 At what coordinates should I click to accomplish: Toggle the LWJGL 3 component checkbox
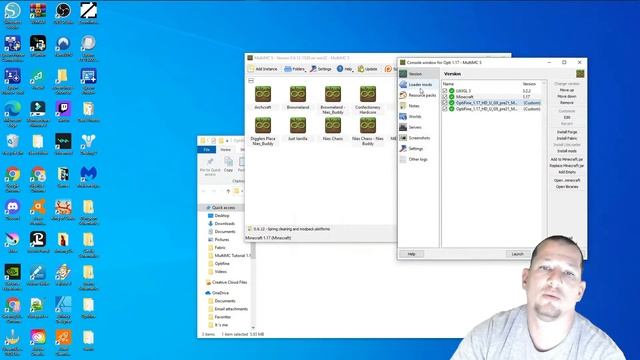point(444,91)
